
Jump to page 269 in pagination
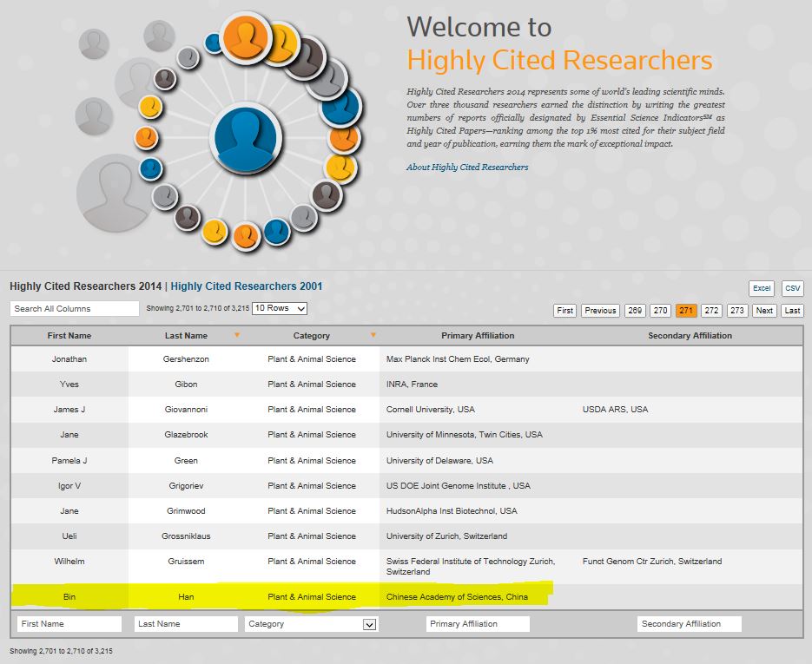pyautogui.click(x=635, y=311)
